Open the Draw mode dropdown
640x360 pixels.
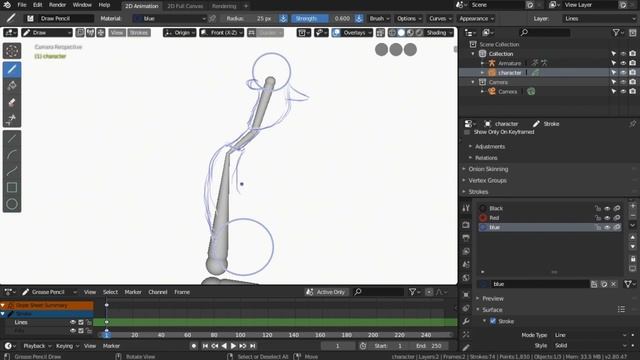[47, 33]
